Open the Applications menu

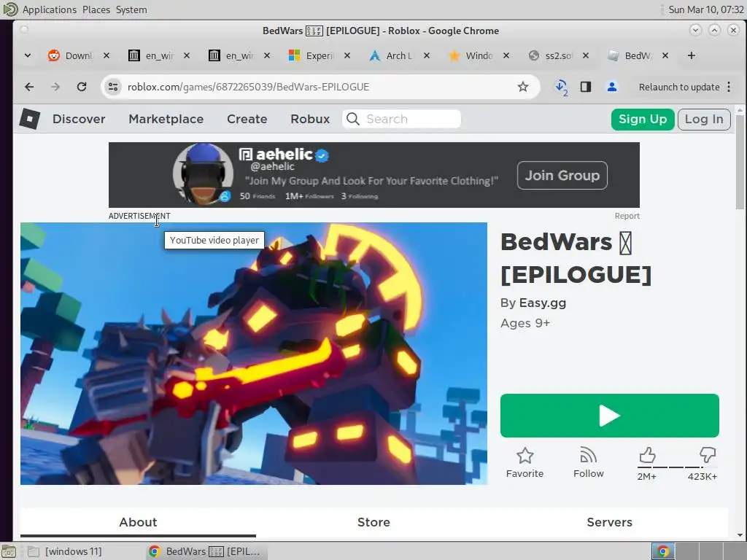(x=49, y=9)
